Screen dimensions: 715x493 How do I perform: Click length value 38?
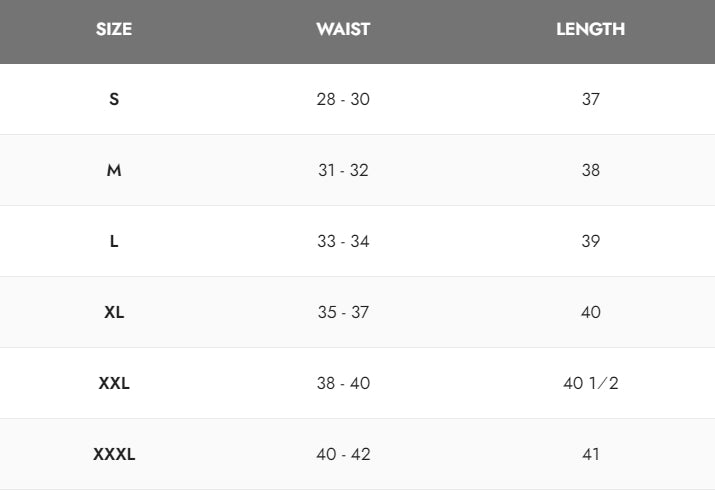[590, 170]
